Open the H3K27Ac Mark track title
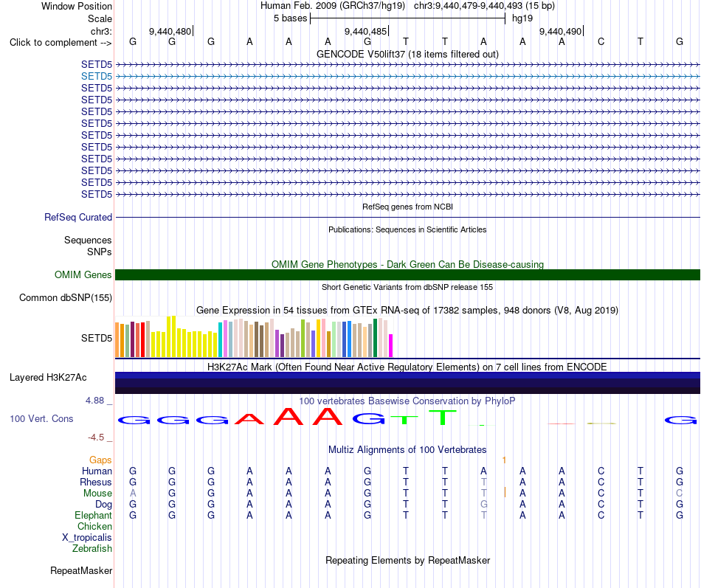The height and width of the screenshot is (588, 701). [x=407, y=367]
